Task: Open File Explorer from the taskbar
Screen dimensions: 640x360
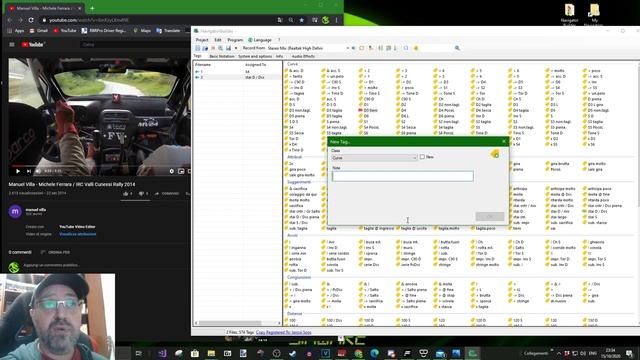Action: pyautogui.click(x=211, y=353)
